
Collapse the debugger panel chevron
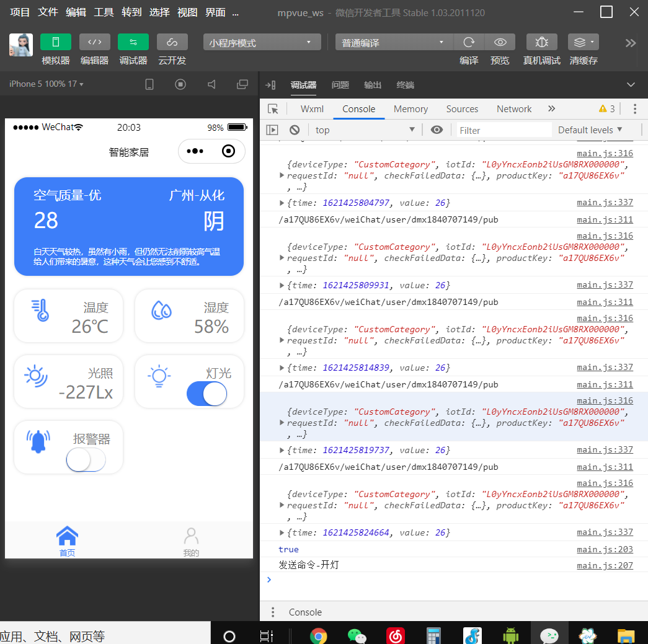[631, 85]
